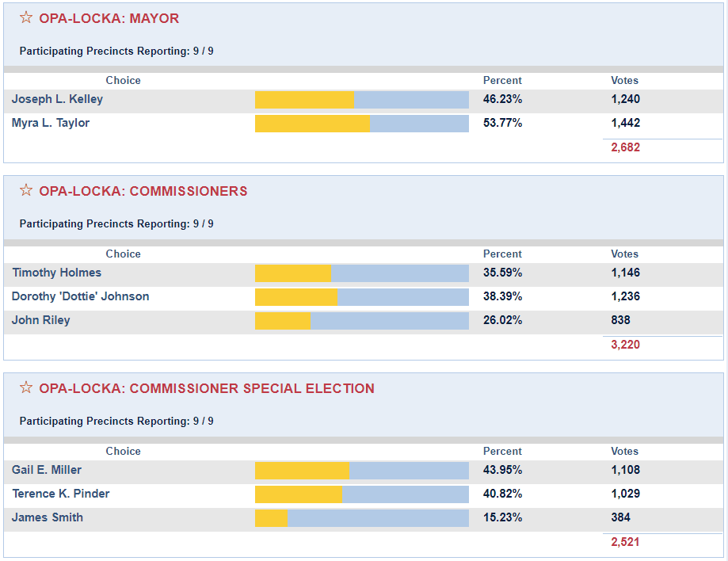Image resolution: width=728 pixels, height=561 pixels.
Task: Click the Percent column header
Action: pos(503,80)
